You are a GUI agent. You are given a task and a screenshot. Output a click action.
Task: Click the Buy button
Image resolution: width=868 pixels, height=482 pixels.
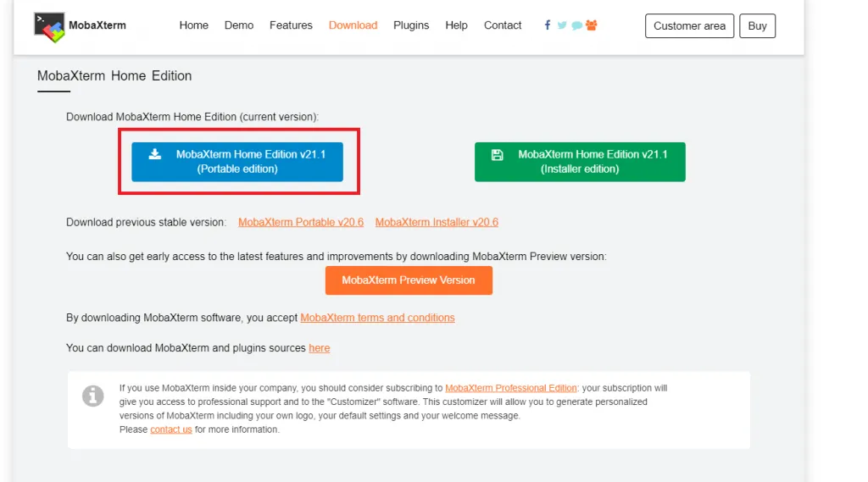click(757, 26)
